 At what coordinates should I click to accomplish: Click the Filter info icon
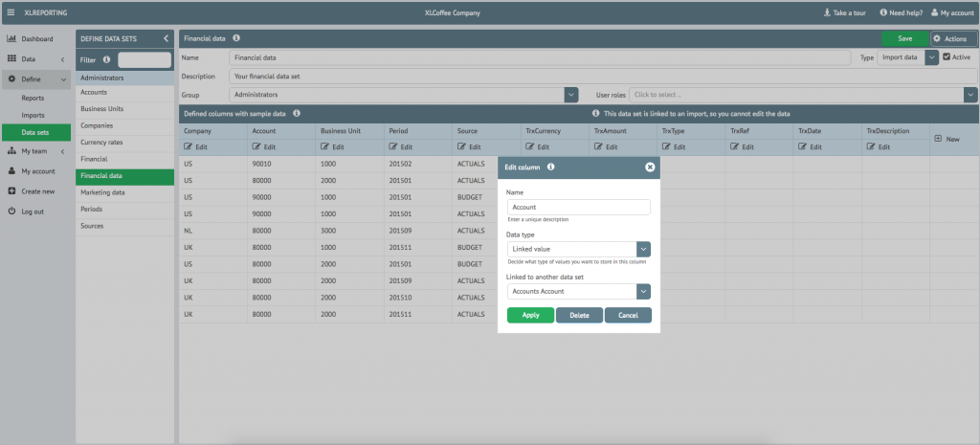tap(106, 60)
